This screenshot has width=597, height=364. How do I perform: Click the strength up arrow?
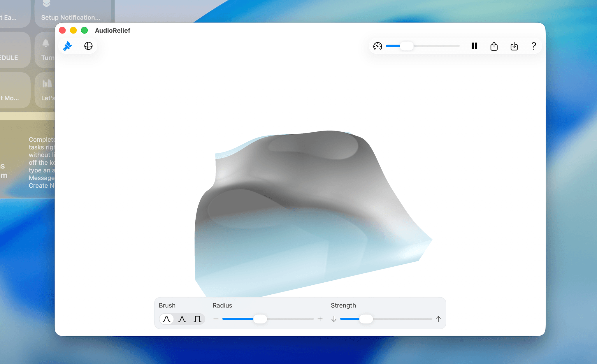tap(438, 319)
